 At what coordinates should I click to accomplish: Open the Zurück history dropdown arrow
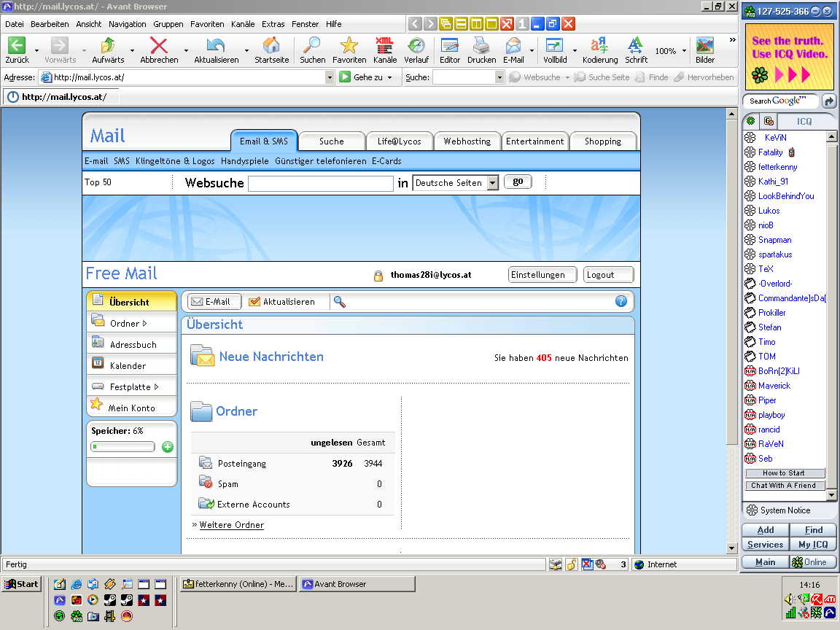pos(36,51)
